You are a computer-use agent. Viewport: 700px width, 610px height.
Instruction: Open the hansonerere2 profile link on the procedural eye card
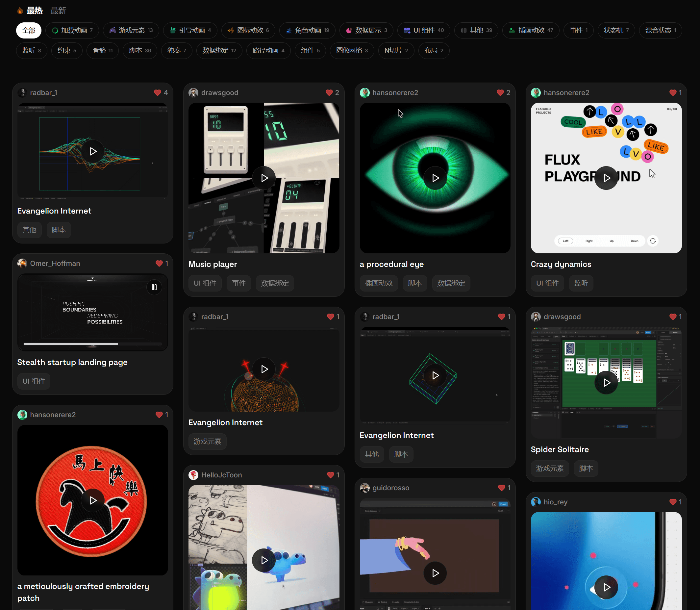click(395, 92)
